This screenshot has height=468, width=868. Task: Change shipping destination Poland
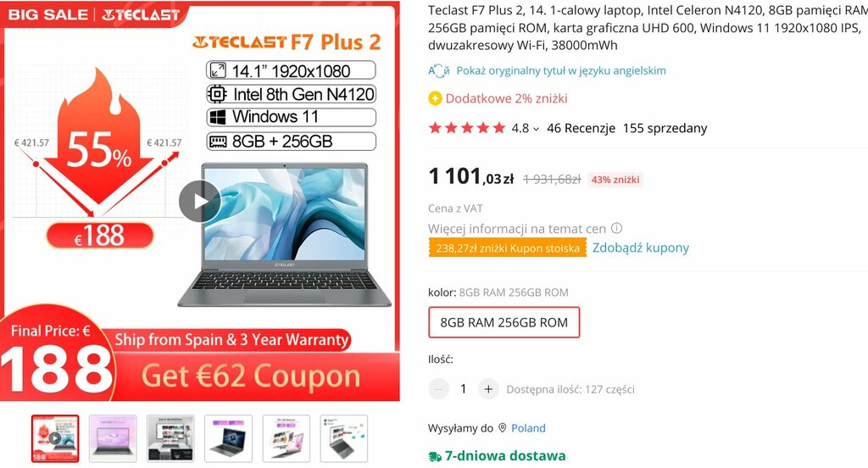click(x=528, y=428)
